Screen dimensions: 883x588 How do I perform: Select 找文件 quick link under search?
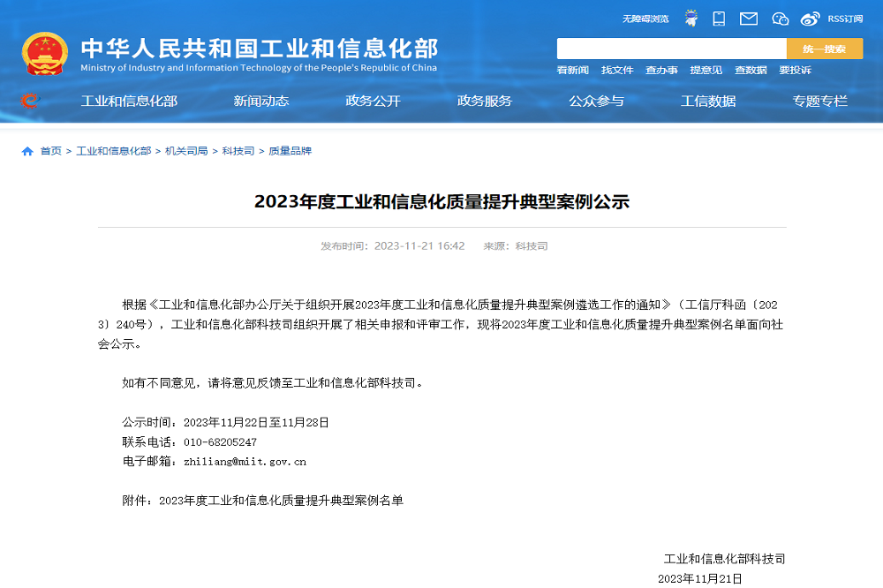[617, 71]
